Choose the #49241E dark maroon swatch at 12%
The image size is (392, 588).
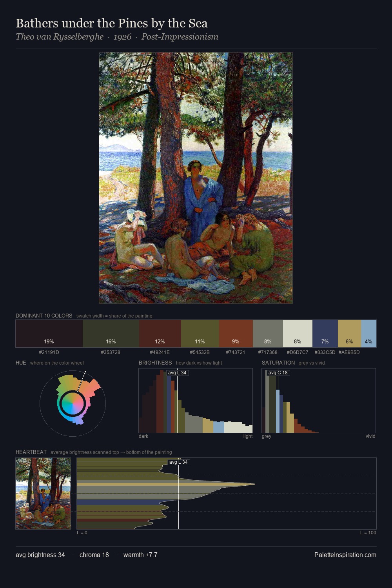coord(160,334)
